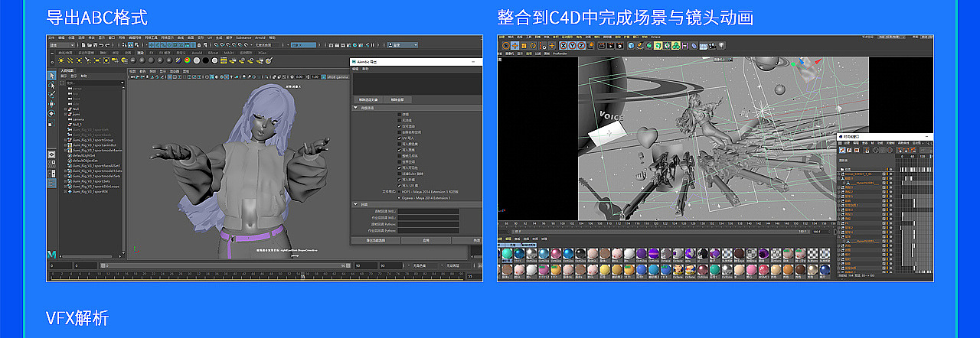Collapse the 高级选项 section in Alembic export
980x338 pixels.
(355, 108)
